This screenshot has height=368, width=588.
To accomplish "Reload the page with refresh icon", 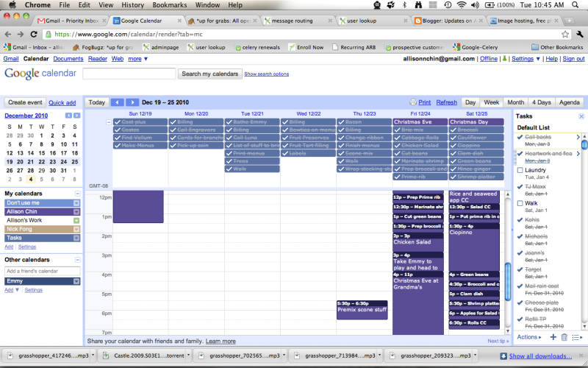I will pos(34,34).
